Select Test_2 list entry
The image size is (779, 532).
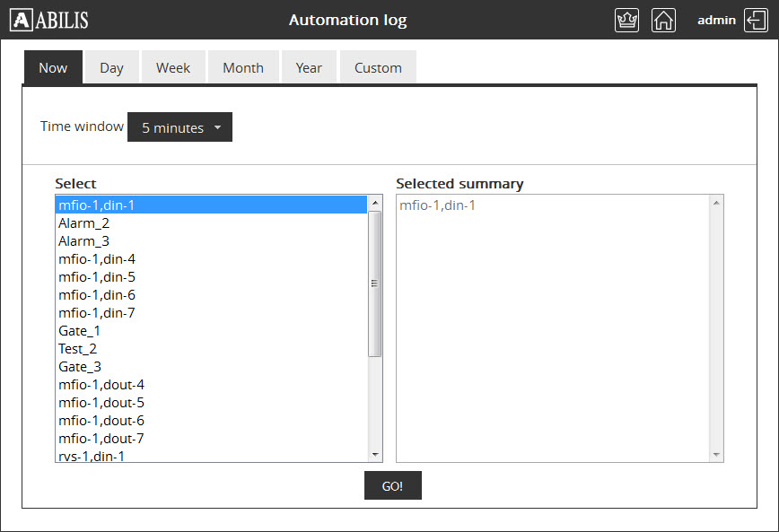coord(78,349)
